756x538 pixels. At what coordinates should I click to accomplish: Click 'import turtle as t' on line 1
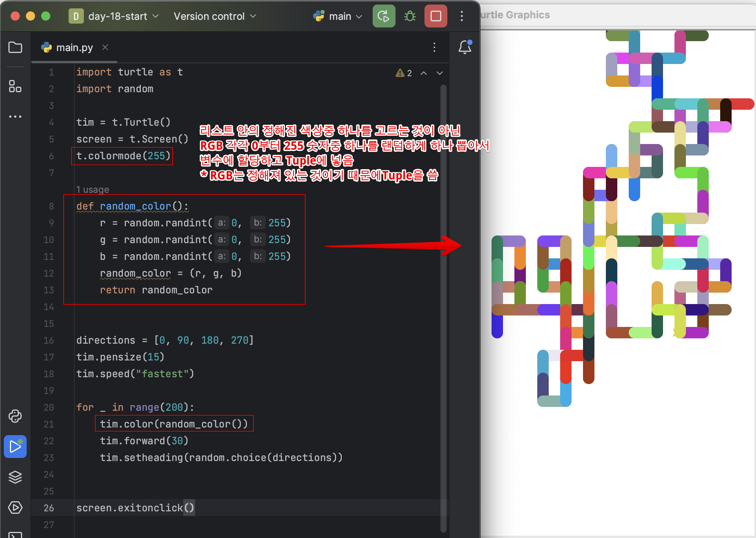coord(130,72)
